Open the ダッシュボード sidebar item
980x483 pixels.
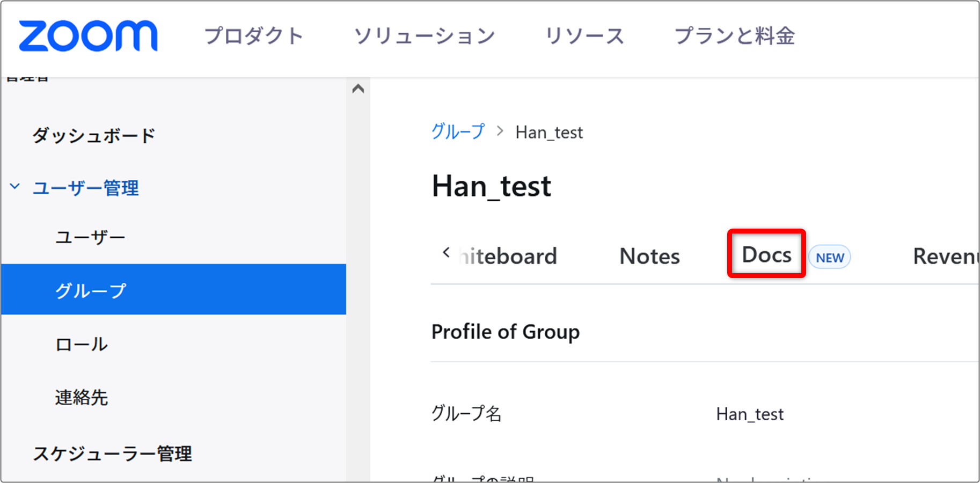(x=94, y=135)
